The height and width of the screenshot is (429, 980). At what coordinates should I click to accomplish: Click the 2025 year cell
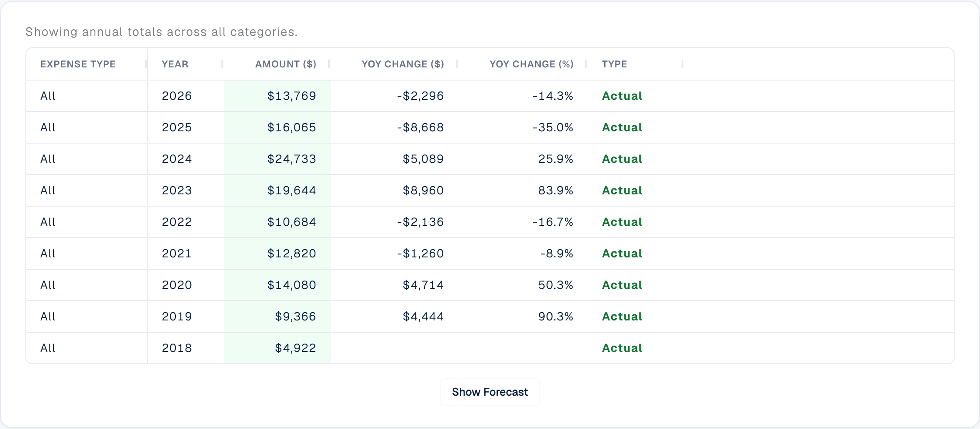pos(186,127)
